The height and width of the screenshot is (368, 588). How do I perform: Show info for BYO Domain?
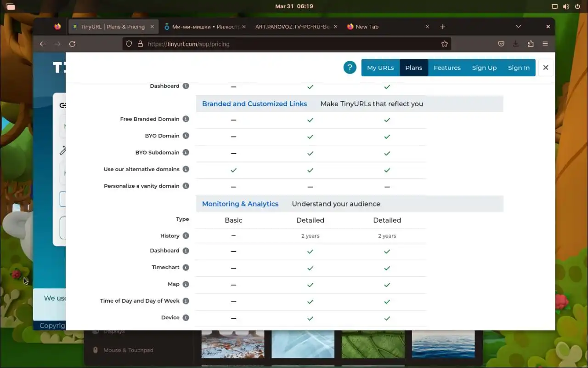tap(186, 136)
